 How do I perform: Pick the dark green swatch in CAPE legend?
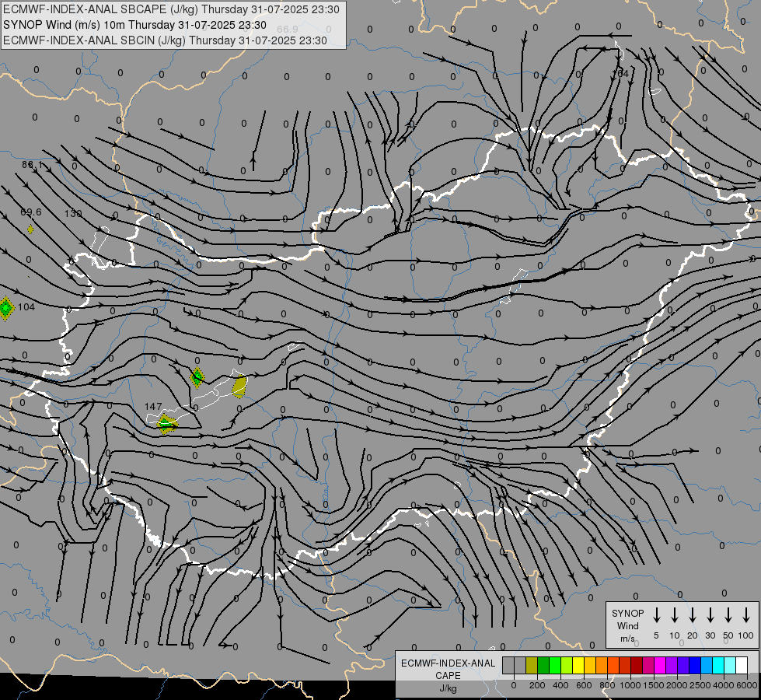coord(543,666)
